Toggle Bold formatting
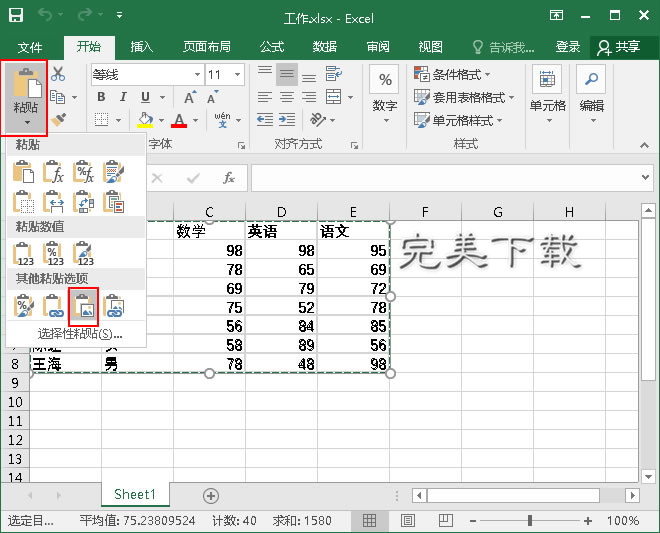Screen dimensions: 660x533 coord(101,97)
